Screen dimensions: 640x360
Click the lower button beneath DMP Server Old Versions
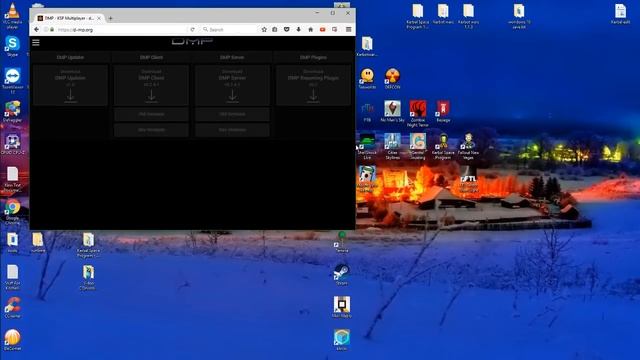click(x=232, y=130)
